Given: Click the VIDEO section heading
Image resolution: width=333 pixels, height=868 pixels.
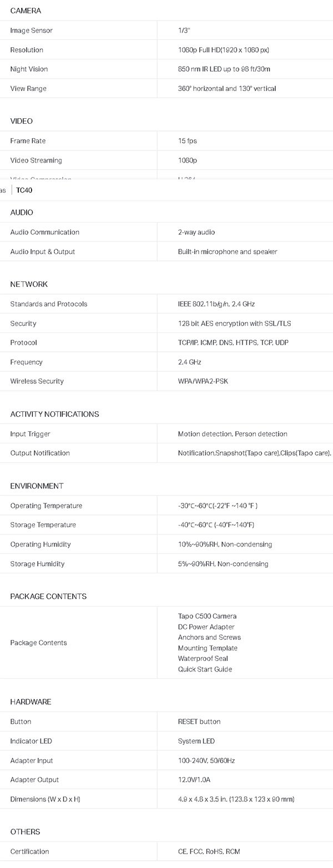Looking at the screenshot, I should (x=22, y=121).
